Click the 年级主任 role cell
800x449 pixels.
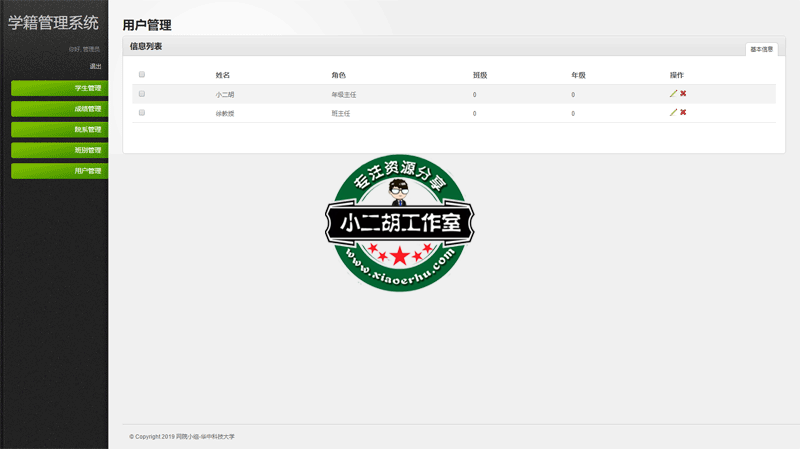click(x=344, y=95)
